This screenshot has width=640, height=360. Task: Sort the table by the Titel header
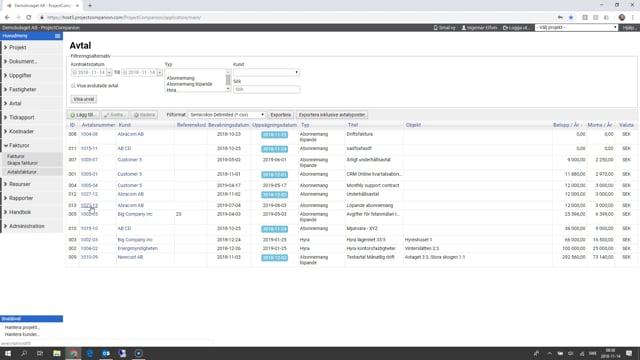click(x=353, y=125)
